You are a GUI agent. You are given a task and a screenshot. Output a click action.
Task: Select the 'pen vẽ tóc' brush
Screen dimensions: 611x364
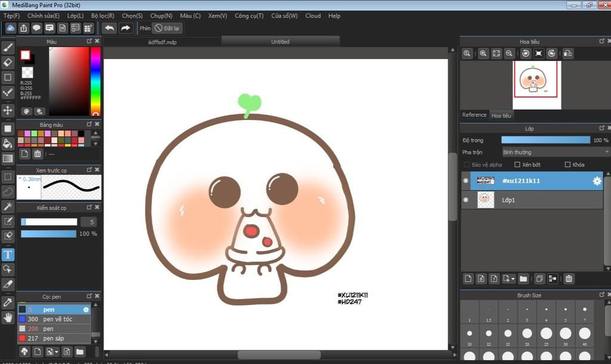pyautogui.click(x=54, y=319)
